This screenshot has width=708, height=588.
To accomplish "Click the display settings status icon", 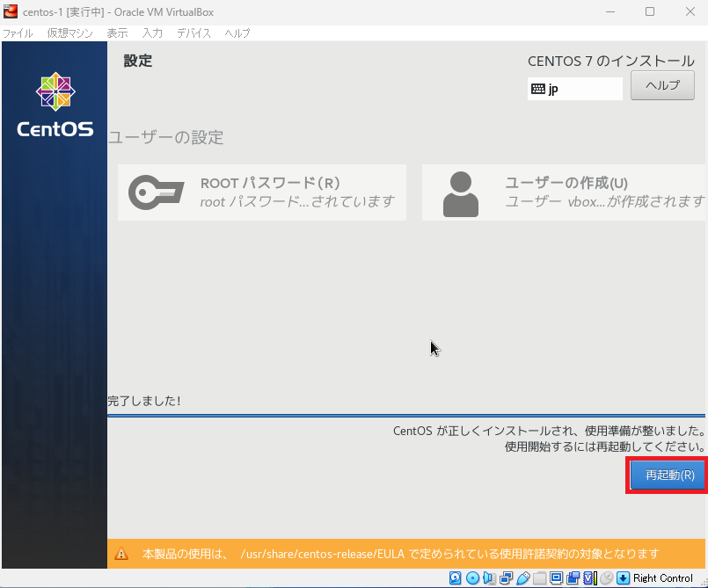I will (556, 578).
